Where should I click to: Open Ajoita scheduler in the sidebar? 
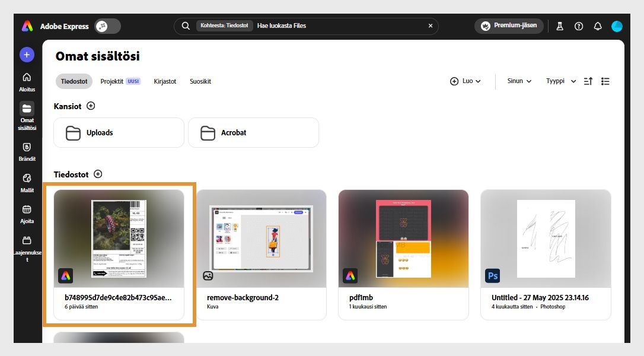pyautogui.click(x=27, y=214)
